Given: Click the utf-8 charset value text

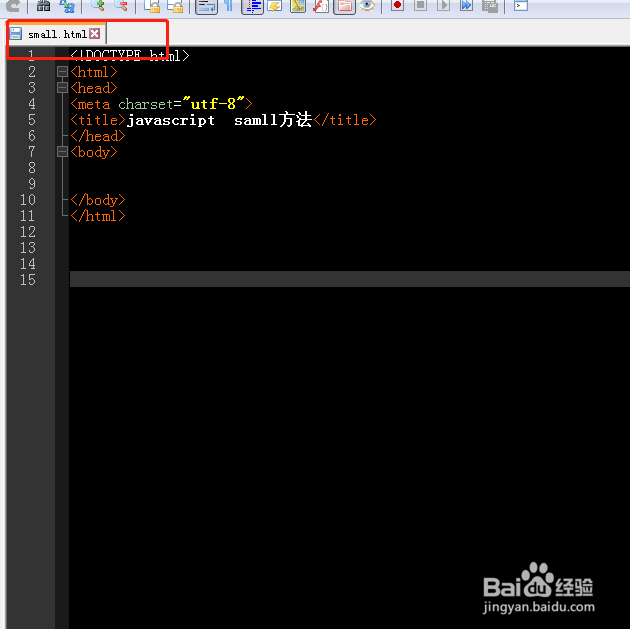Looking at the screenshot, I should [213, 104].
